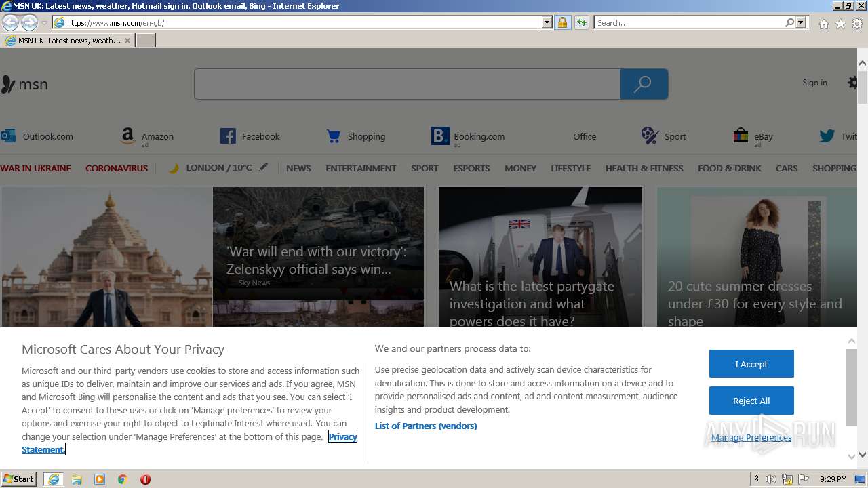Select the MSN UK browser tab
Viewport: 868px width, 488px height.
pos(67,41)
